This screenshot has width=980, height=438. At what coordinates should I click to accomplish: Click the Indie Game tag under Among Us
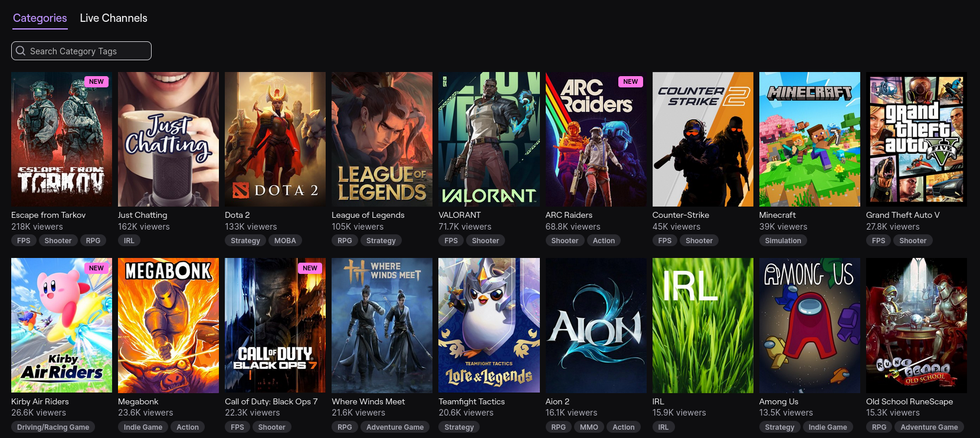(x=828, y=427)
